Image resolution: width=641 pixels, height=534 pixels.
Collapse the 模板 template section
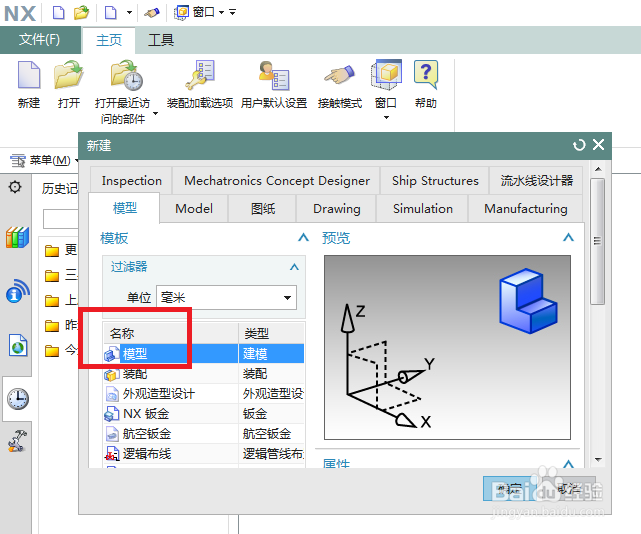(303, 238)
